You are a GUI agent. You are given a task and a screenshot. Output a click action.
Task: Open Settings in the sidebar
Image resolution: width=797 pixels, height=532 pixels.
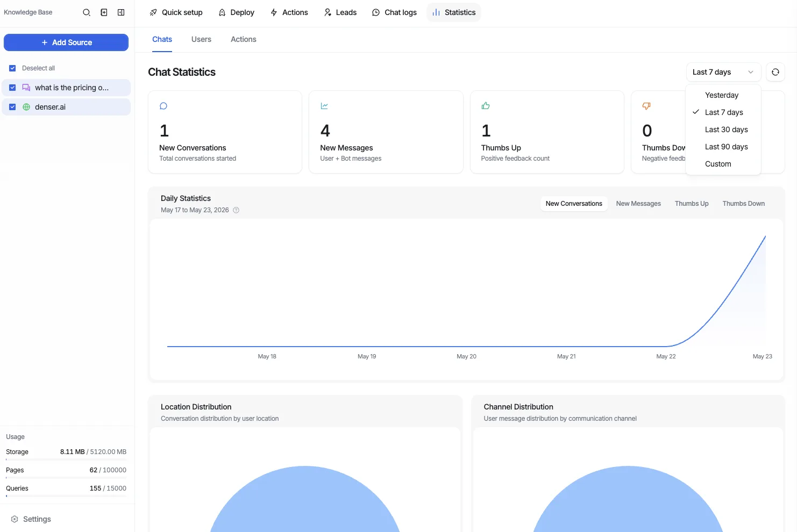pos(31,519)
